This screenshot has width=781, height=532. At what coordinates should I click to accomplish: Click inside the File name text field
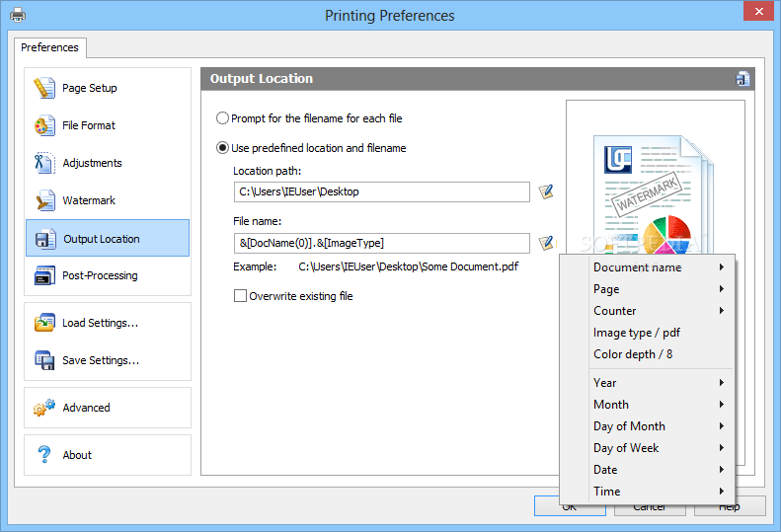pyautogui.click(x=381, y=243)
